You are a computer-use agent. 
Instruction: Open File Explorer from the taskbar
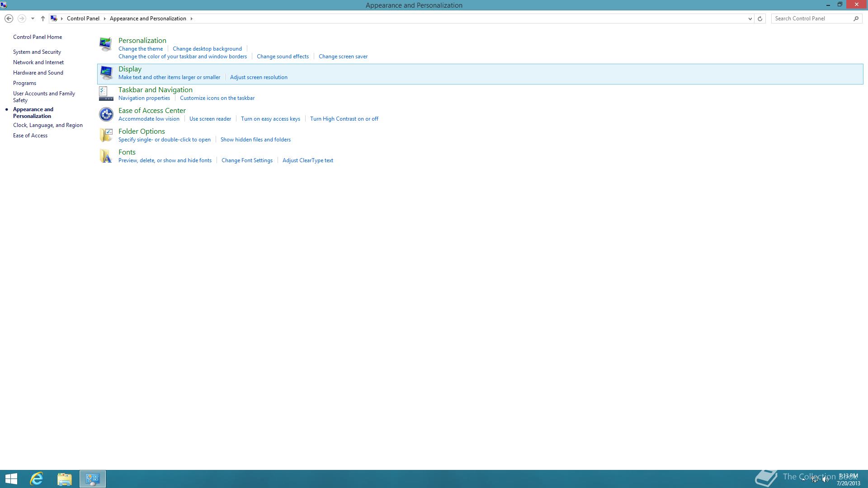65,479
